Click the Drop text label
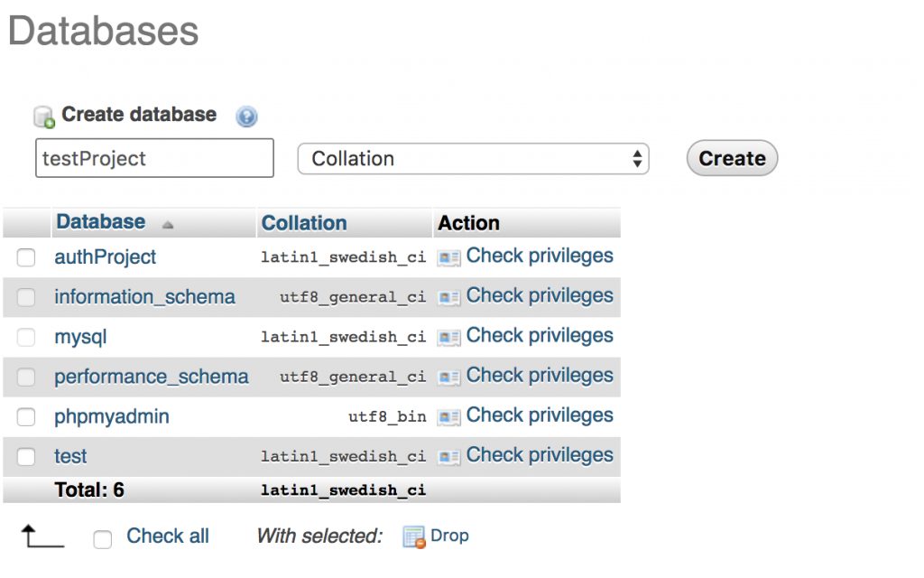924x578 pixels. pyautogui.click(x=449, y=536)
